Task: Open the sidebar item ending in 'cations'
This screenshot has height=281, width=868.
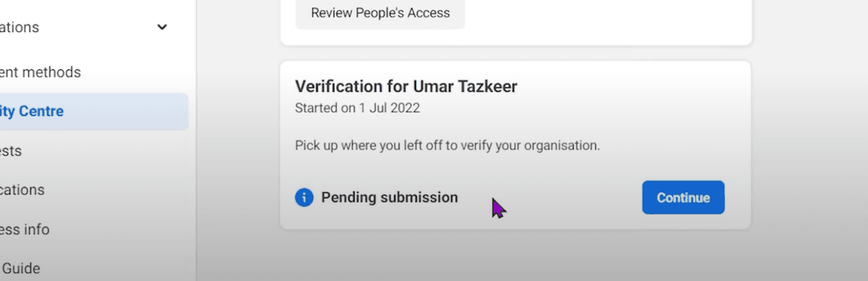Action: 22,190
